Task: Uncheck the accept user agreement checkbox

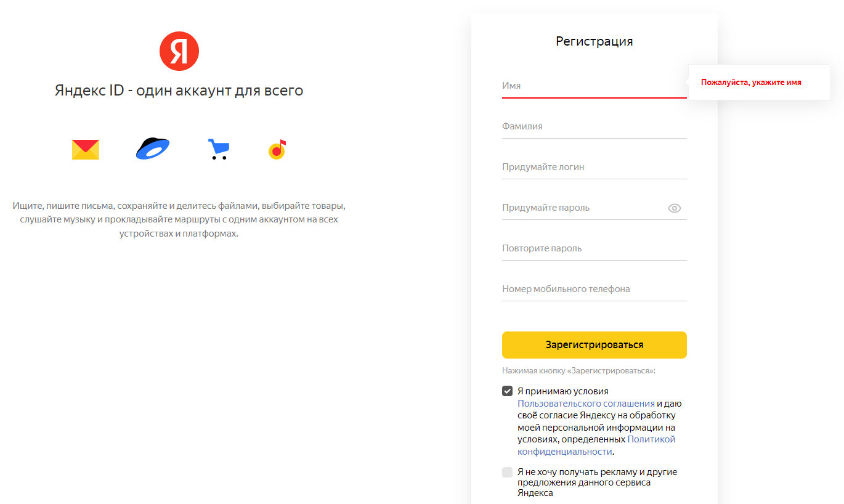Action: pos(507,391)
